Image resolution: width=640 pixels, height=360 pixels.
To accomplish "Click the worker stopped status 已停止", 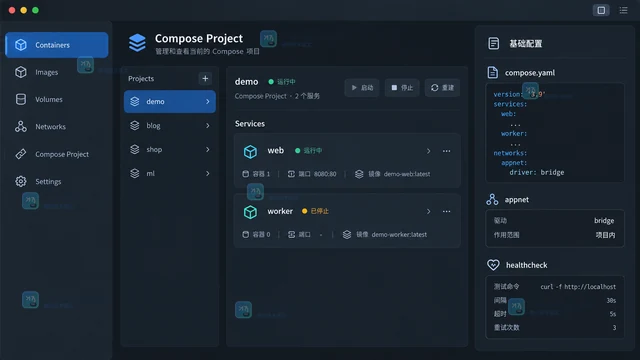I will 316,211.
